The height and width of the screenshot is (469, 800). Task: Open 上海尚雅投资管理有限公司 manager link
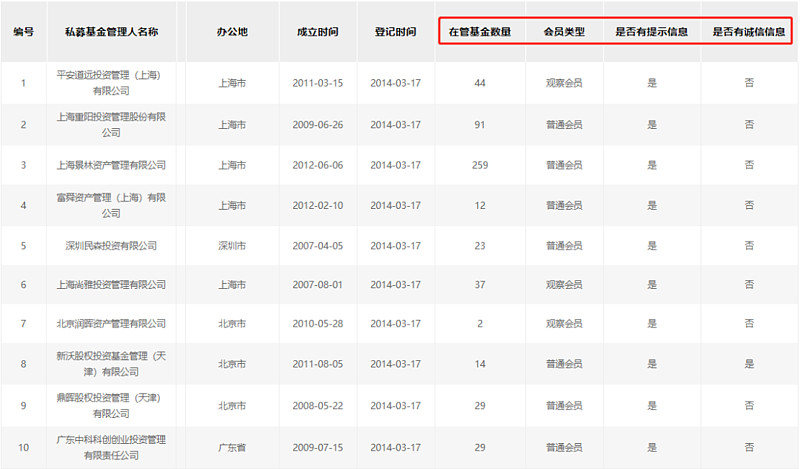coord(111,284)
